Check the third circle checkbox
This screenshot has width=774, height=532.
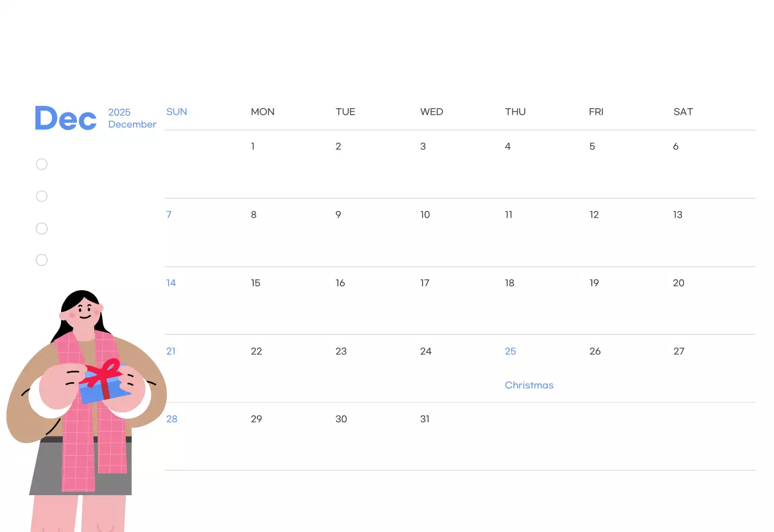41,228
